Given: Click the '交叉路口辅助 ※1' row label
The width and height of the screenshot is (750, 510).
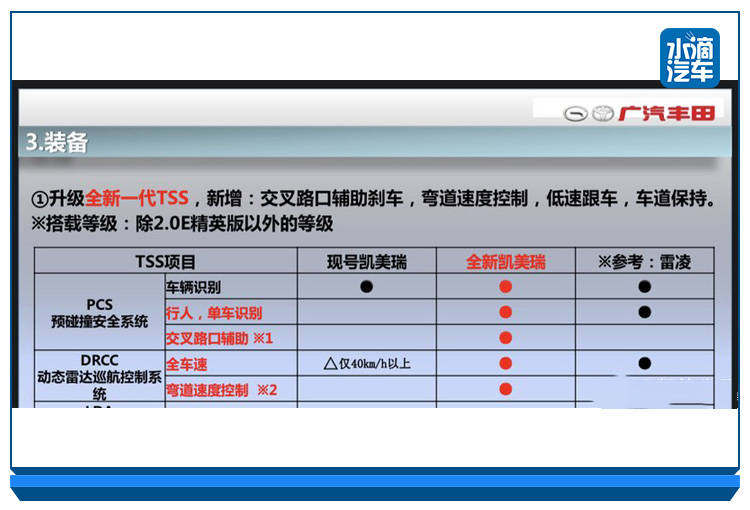Looking at the screenshot, I should pos(219,338).
